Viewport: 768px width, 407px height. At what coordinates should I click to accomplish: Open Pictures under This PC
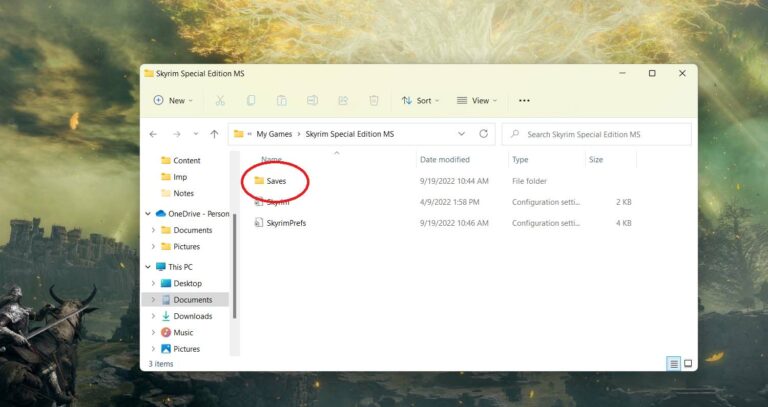(187, 349)
